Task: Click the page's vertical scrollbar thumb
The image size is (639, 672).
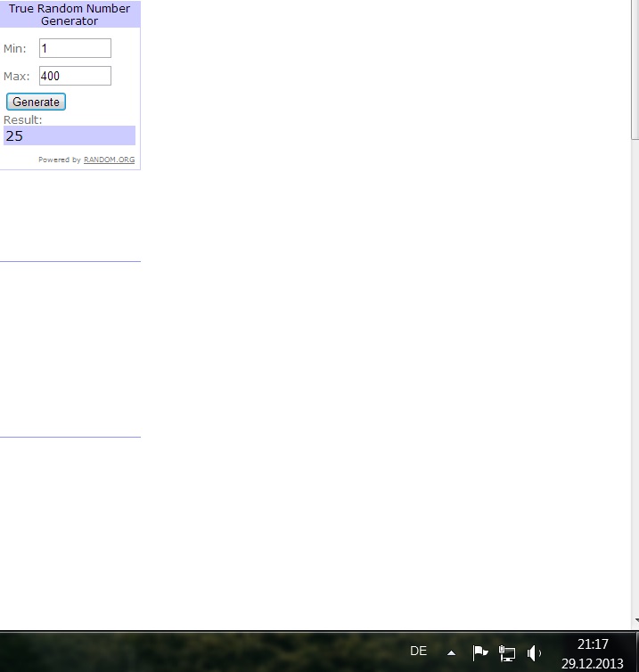Action: click(635, 71)
